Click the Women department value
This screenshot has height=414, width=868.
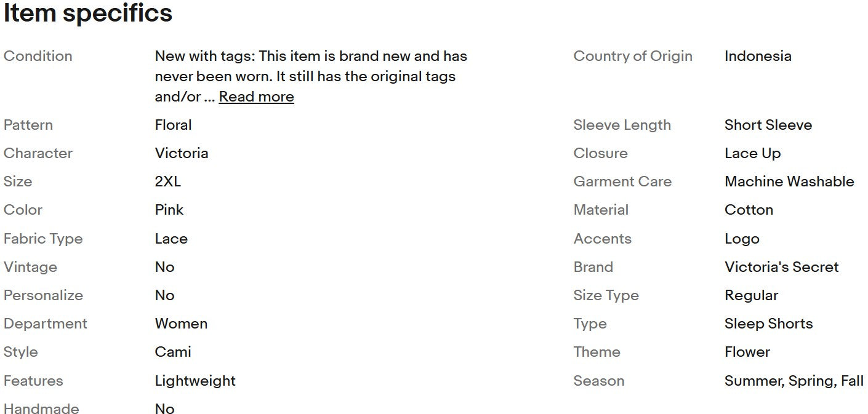pos(181,324)
